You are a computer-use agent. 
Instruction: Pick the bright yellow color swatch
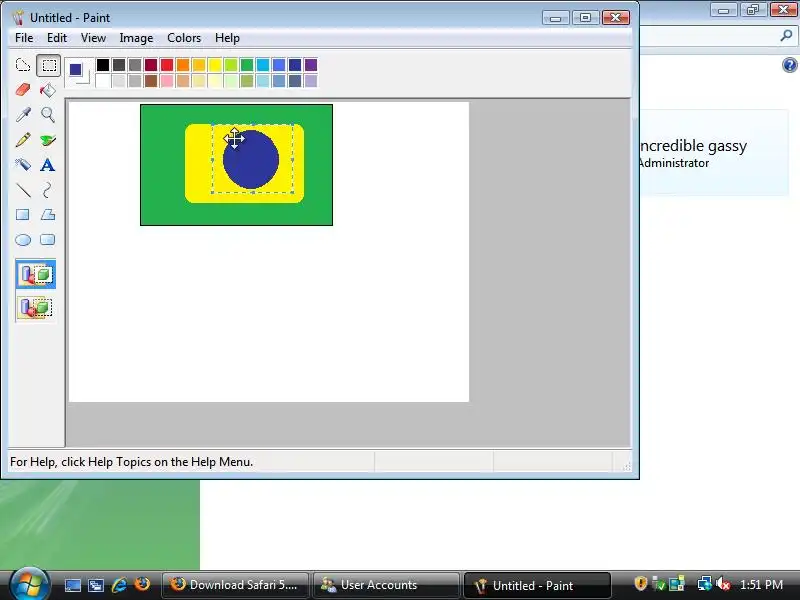(215, 65)
